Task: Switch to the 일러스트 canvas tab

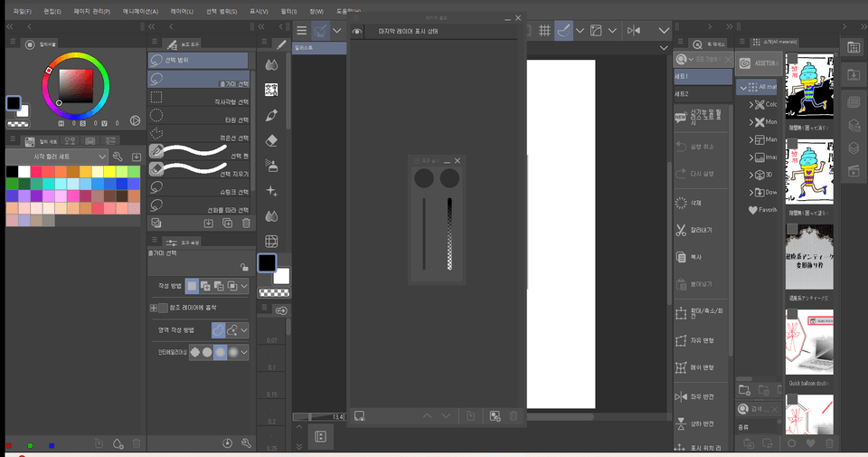Action: click(x=319, y=48)
